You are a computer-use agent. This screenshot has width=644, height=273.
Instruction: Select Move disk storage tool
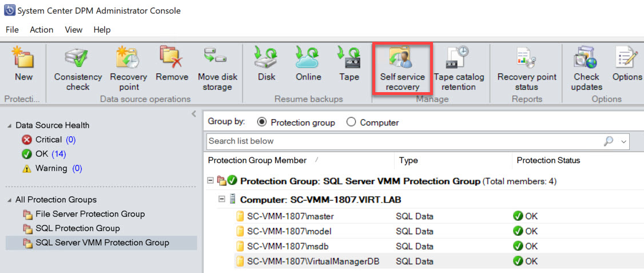(215, 56)
